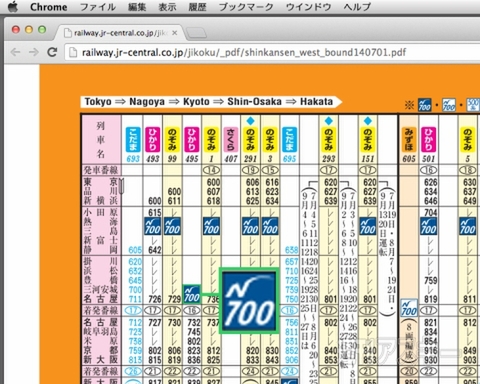The height and width of the screenshot is (384, 480).
Task: Click the こだま 693 train label
Action: 133,139
